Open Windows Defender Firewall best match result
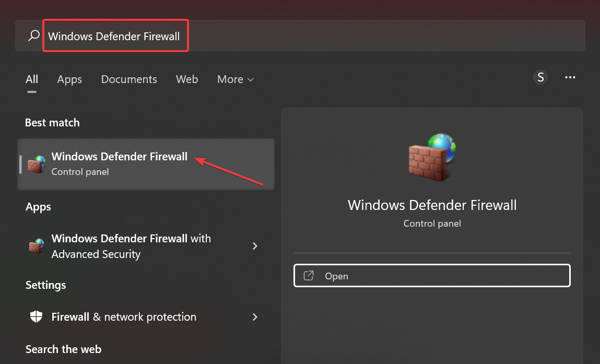600x364 pixels. pos(146,164)
